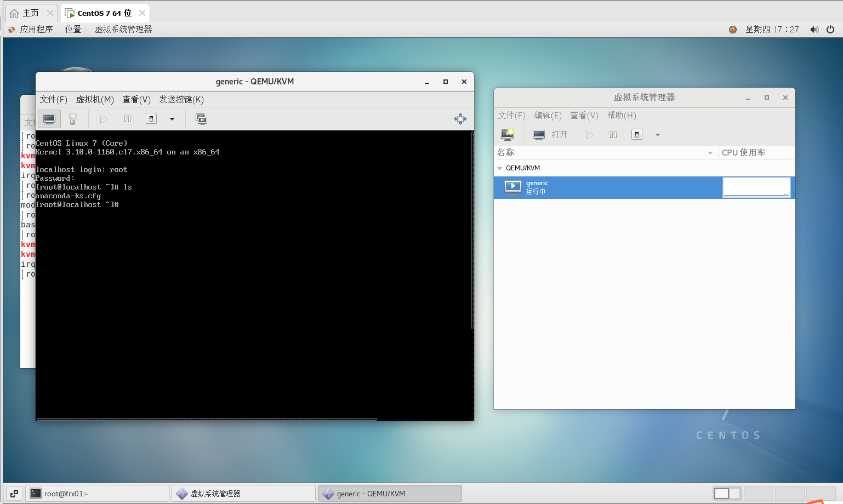The height and width of the screenshot is (504, 843).
Task: Click the clock 星期四 17:27
Action: 772,29
